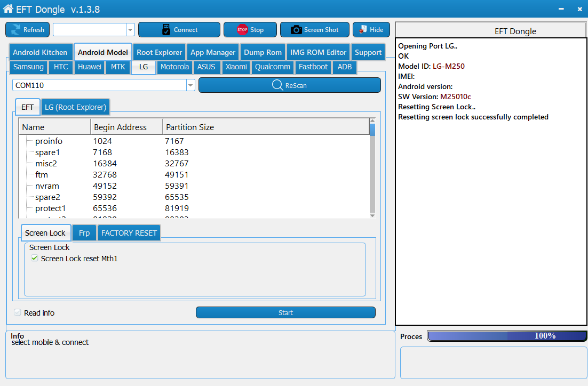Image resolution: width=588 pixels, height=386 pixels.
Task: Toggle the Read info checkbox
Action: tap(17, 312)
